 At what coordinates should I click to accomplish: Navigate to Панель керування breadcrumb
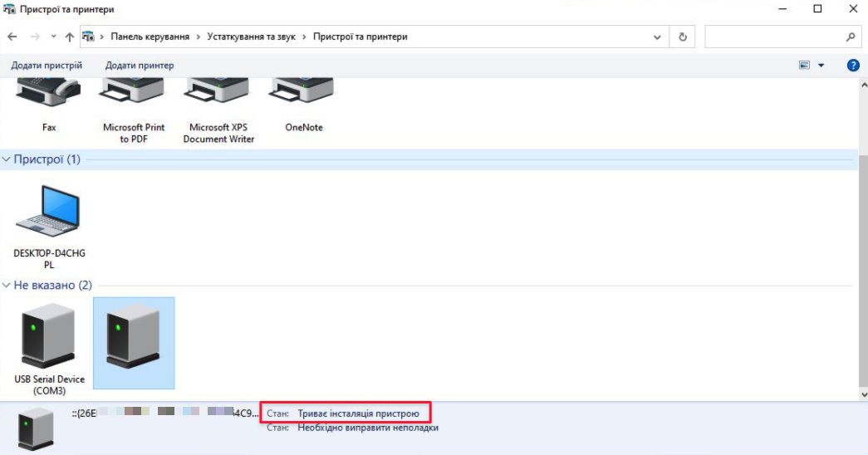[x=150, y=37]
